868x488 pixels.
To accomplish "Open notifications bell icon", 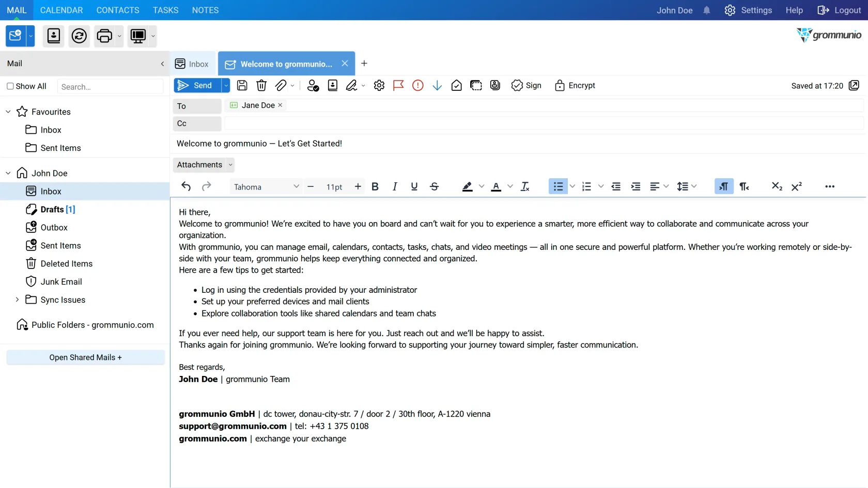I will pyautogui.click(x=707, y=10).
